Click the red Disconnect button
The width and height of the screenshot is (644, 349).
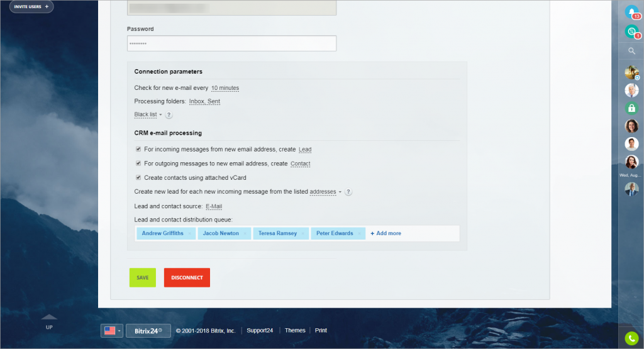[187, 277]
